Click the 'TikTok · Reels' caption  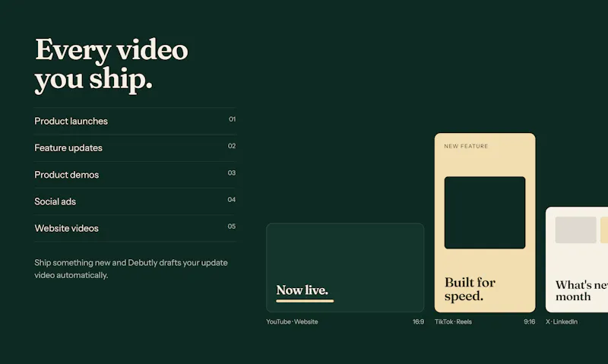(453, 321)
